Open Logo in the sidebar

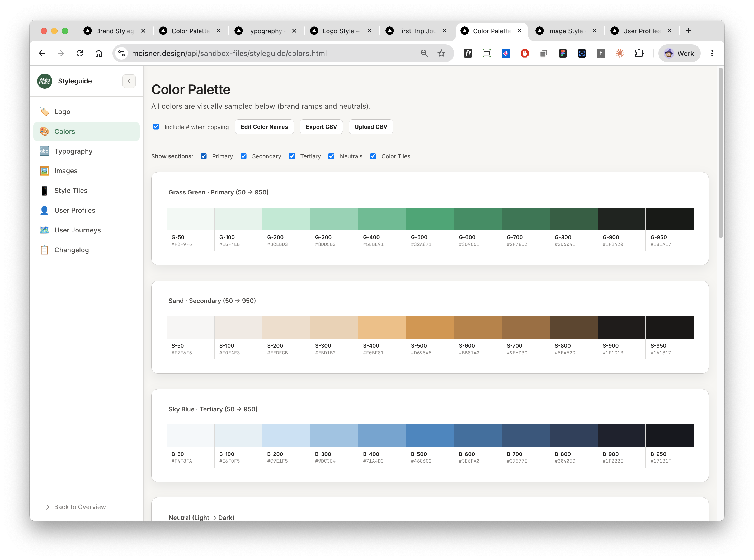click(86, 112)
